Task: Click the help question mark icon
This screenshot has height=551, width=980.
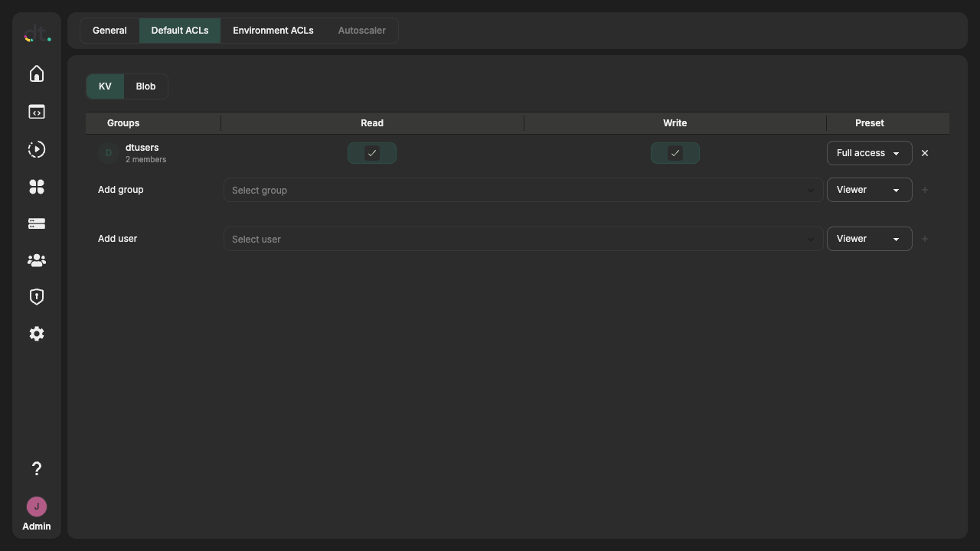Action: 37,468
